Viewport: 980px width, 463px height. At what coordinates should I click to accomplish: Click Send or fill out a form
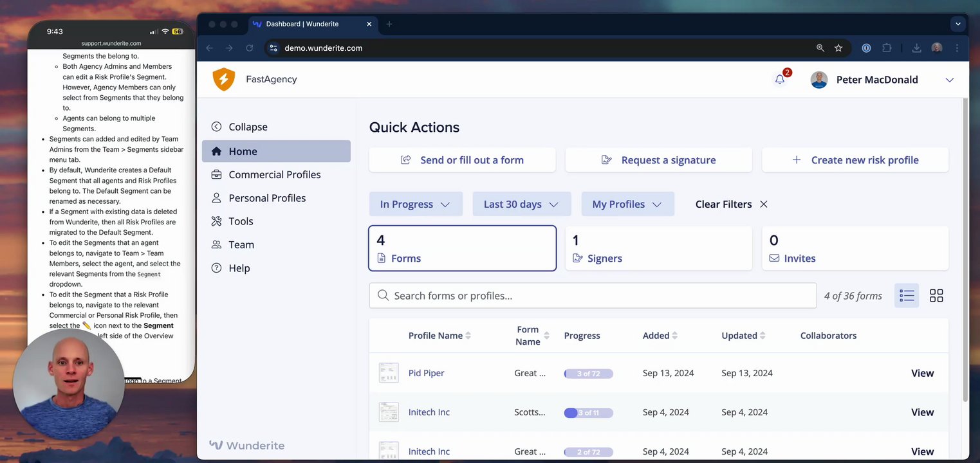click(x=462, y=160)
